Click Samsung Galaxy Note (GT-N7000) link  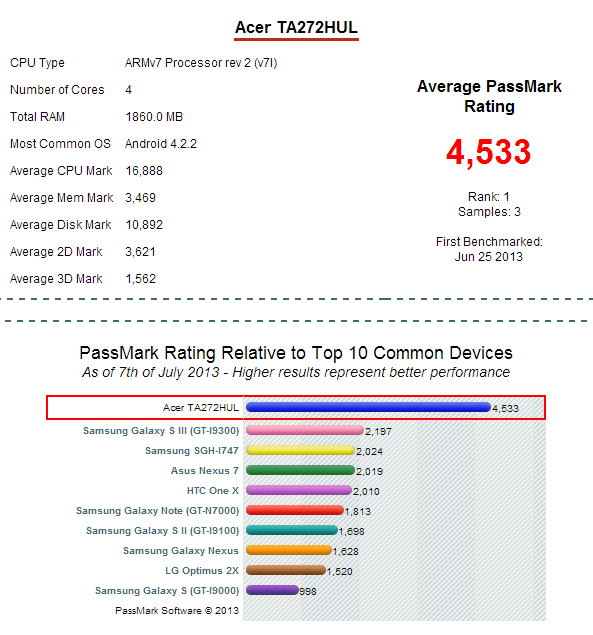pyautogui.click(x=158, y=511)
